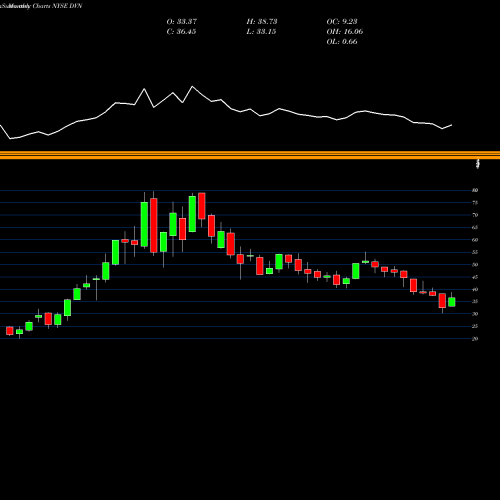Screen dimensions: 500x500
Task: Click the 25 price axis label
Action: pos(475,326)
